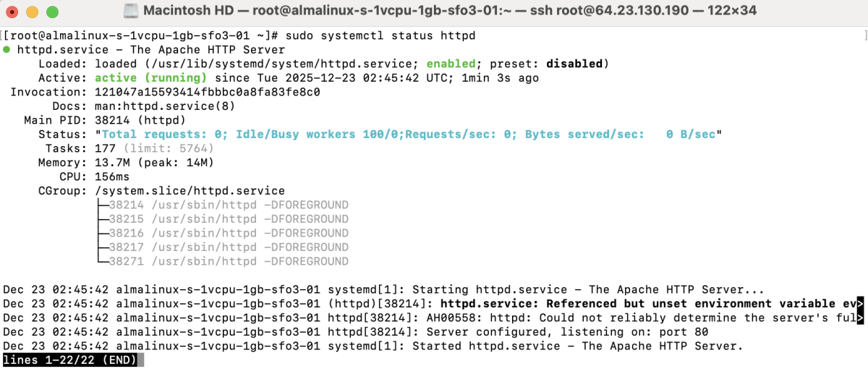Click the green 'enabled' status word
The image size is (868, 387).
pyautogui.click(x=451, y=64)
